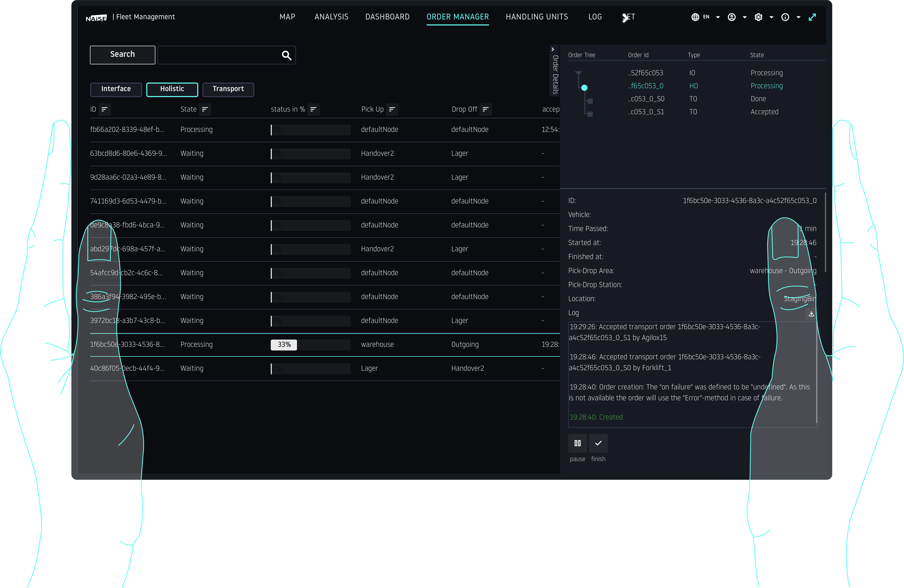Switch to the Interface filter
The height and width of the screenshot is (588, 904).
pos(116,90)
